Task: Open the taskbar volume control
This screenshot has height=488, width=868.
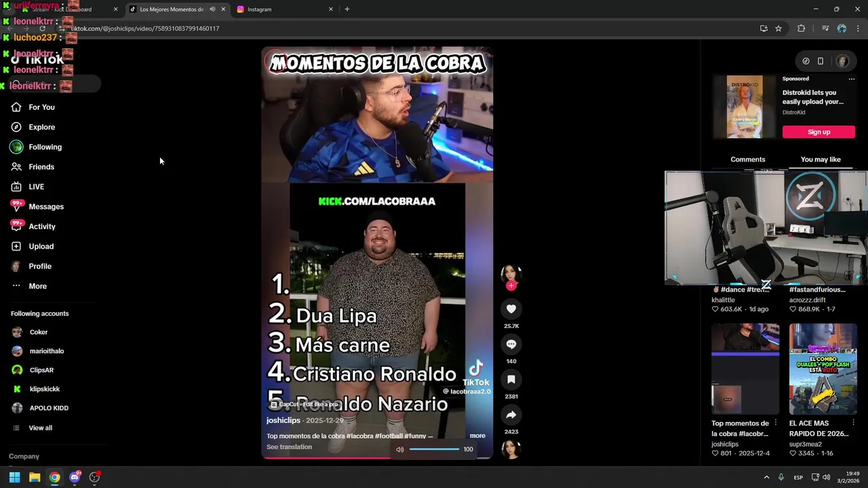Action: pyautogui.click(x=826, y=477)
